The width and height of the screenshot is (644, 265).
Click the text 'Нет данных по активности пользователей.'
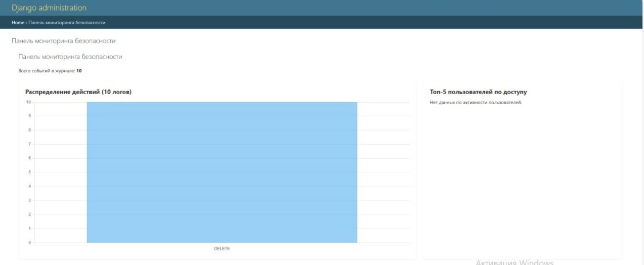click(476, 103)
